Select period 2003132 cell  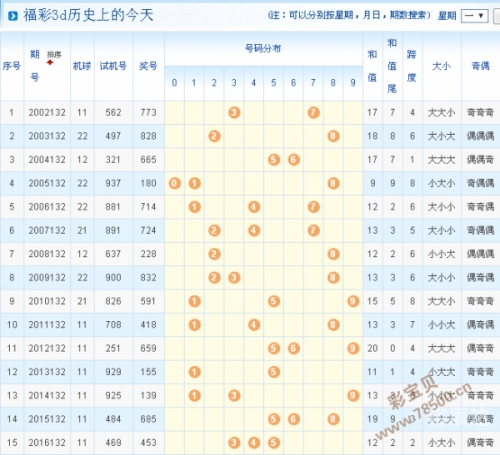coord(47,136)
